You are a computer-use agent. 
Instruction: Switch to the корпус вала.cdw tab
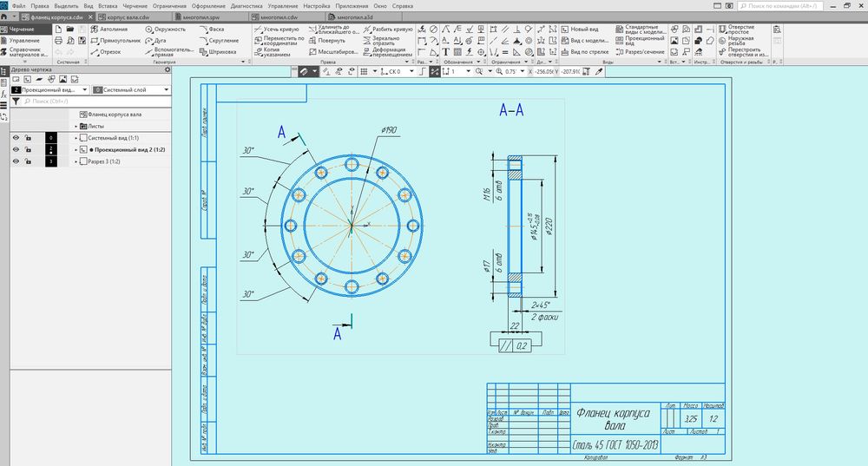coord(128,17)
